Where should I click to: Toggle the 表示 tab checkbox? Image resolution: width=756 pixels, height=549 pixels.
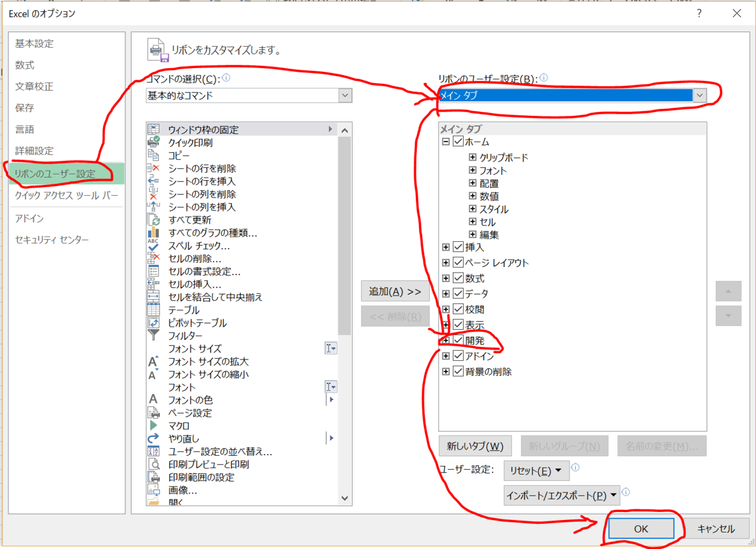(x=458, y=325)
